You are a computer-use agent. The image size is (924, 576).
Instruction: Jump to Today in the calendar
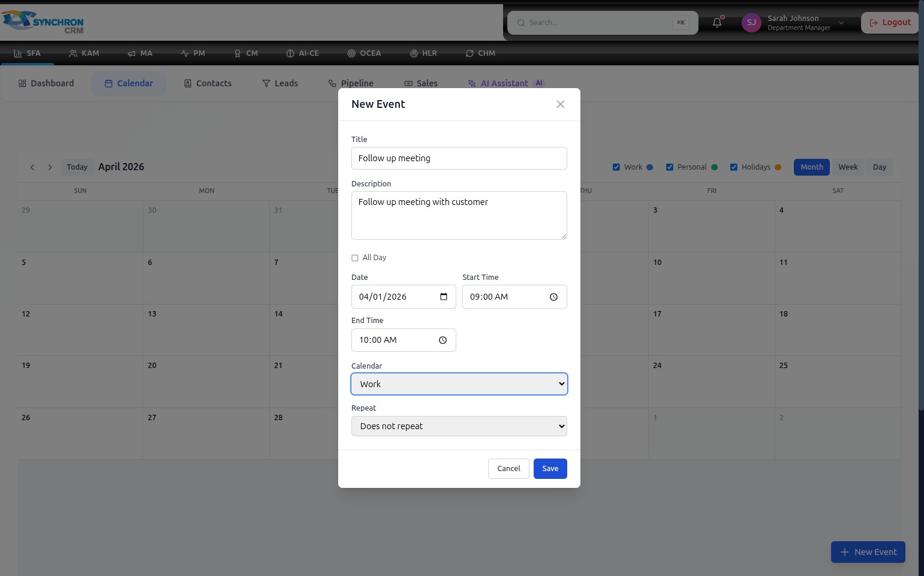77,167
